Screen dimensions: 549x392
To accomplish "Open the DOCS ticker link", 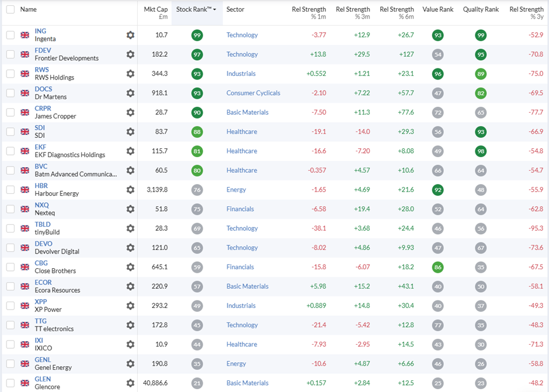I will pyautogui.click(x=43, y=89).
